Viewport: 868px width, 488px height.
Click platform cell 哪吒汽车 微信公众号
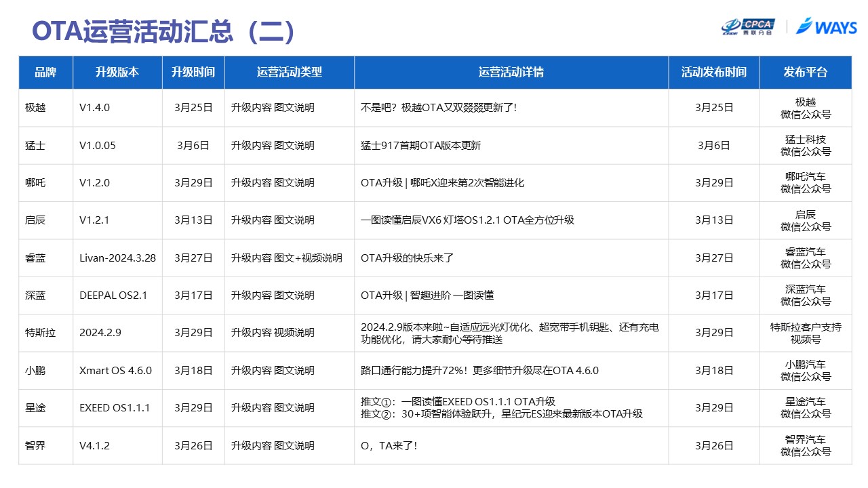806,183
